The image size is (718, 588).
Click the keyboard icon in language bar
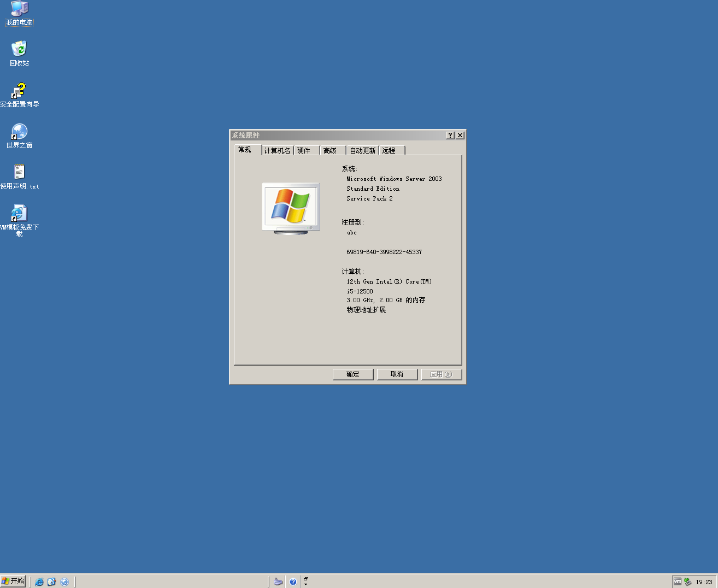point(278,582)
